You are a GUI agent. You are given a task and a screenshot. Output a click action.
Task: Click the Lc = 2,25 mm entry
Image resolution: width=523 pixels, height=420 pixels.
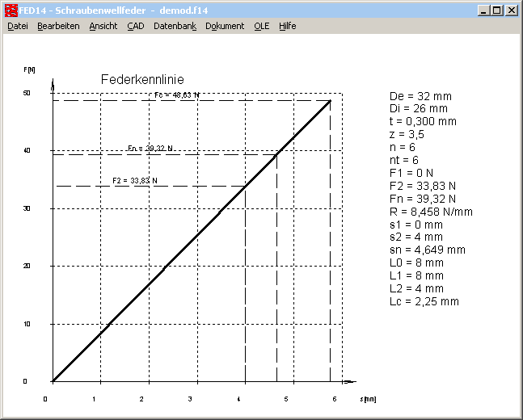[424, 301]
